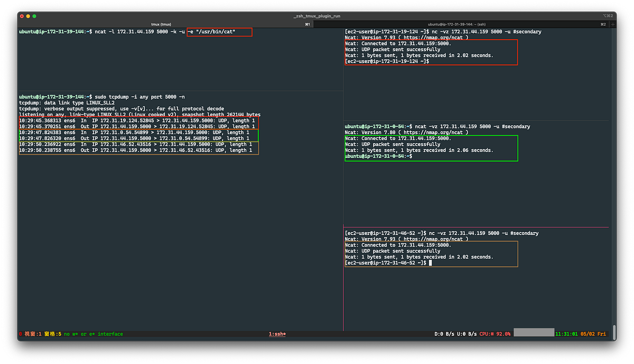Click '1 bytes received in 2.06 seconds' line
The width and height of the screenshot is (634, 364).
tap(419, 151)
